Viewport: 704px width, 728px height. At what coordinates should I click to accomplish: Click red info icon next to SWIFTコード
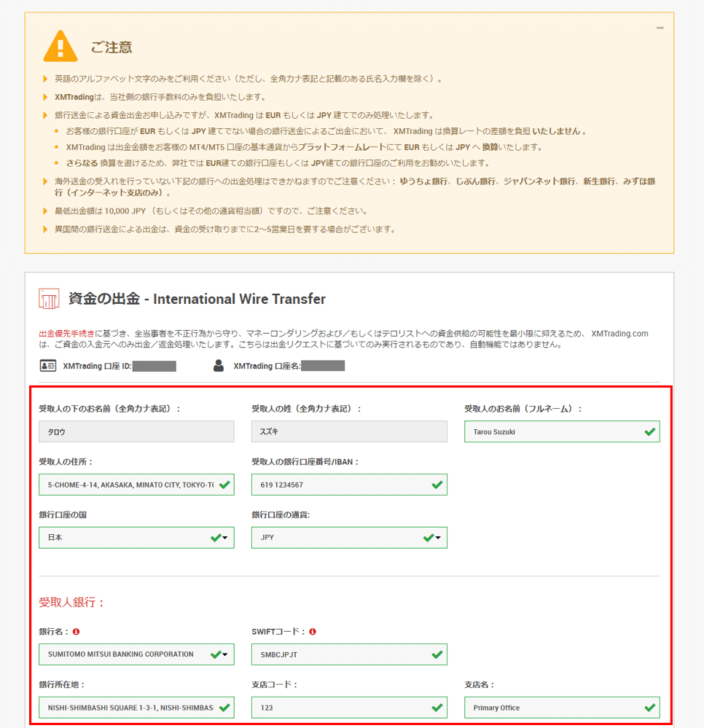(x=313, y=632)
